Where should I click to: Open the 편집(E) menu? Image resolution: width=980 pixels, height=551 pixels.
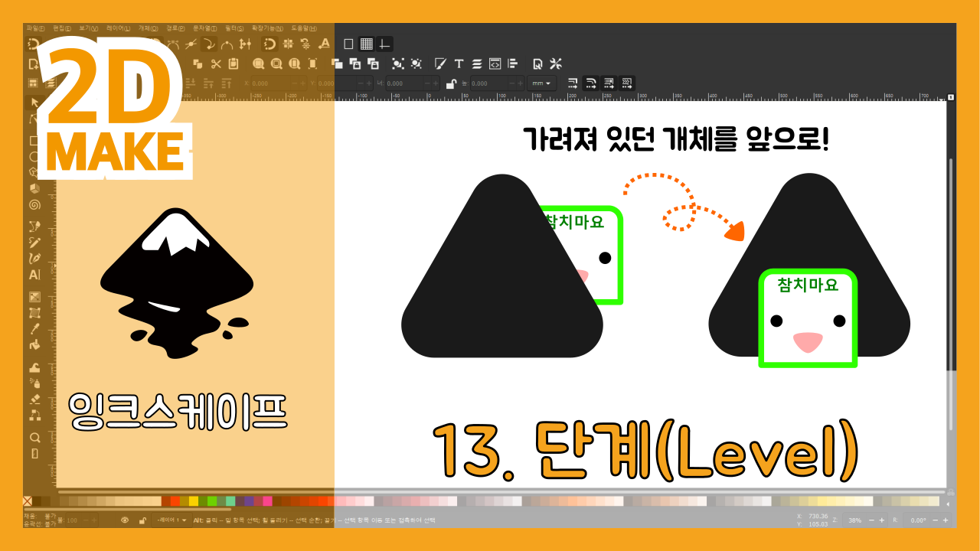pyautogui.click(x=63, y=28)
